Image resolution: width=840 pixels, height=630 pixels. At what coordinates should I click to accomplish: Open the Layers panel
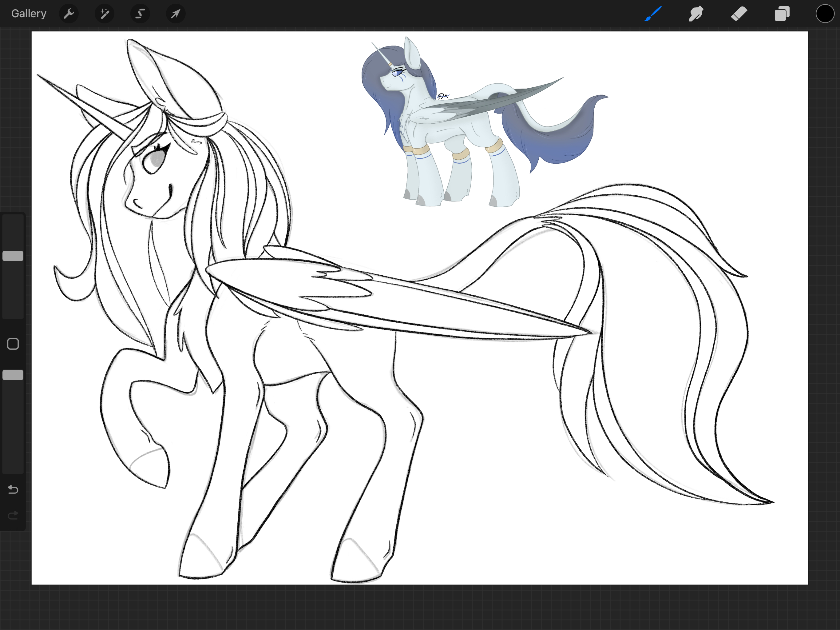(782, 14)
